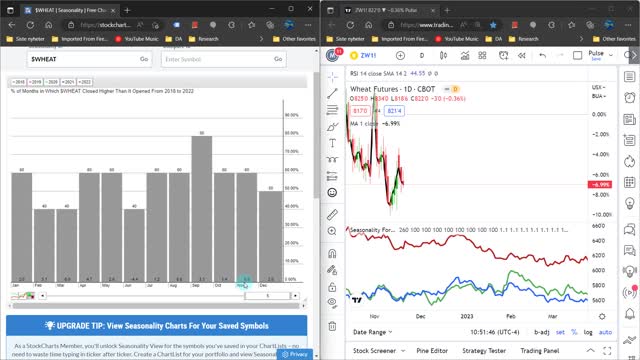Screen dimensions: 640x360
Task: Toggle percent scale mode
Action: (x=574, y=332)
